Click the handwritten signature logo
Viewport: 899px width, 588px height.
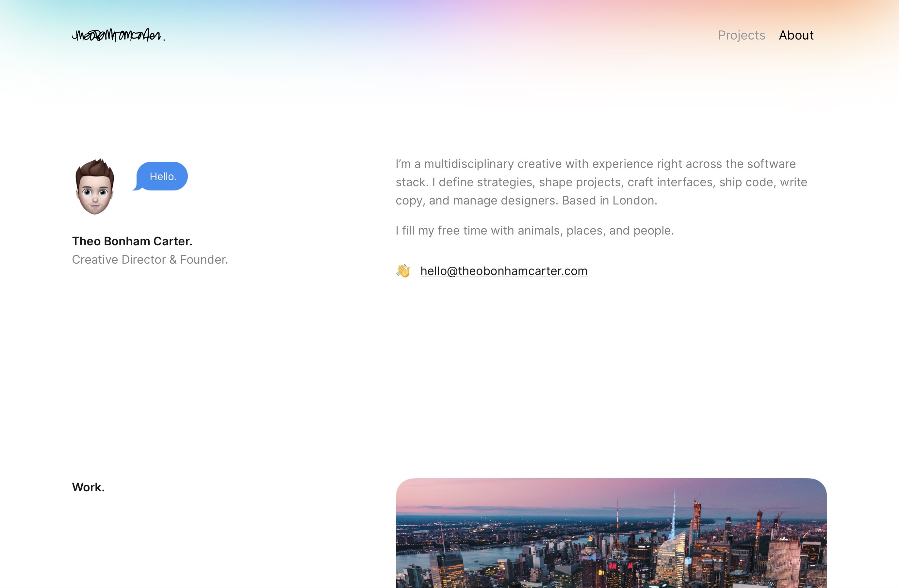tap(118, 35)
